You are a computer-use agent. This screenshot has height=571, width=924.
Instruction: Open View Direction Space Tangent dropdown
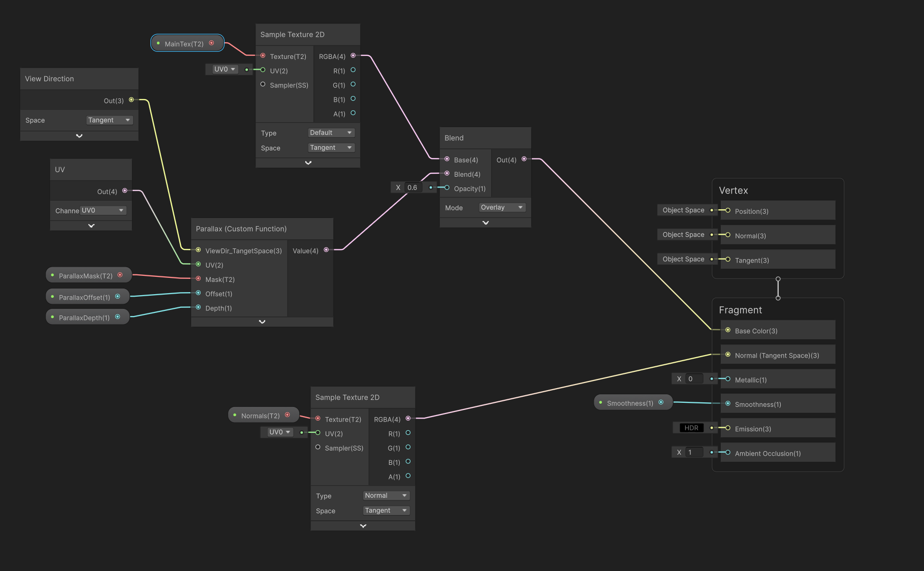[x=109, y=120]
